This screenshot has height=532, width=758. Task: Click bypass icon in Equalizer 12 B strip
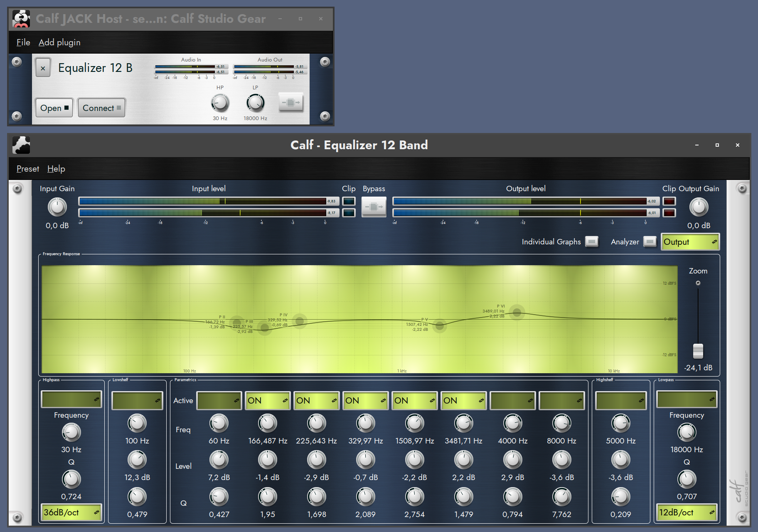pyautogui.click(x=291, y=102)
